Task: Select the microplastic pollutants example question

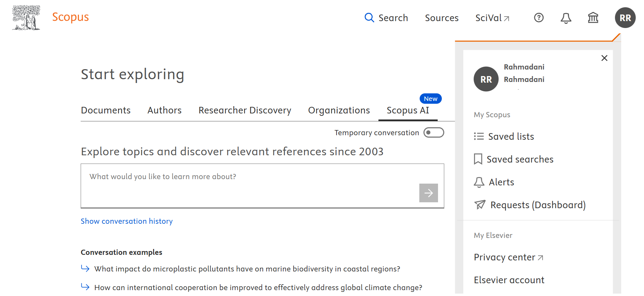Action: pos(247,269)
